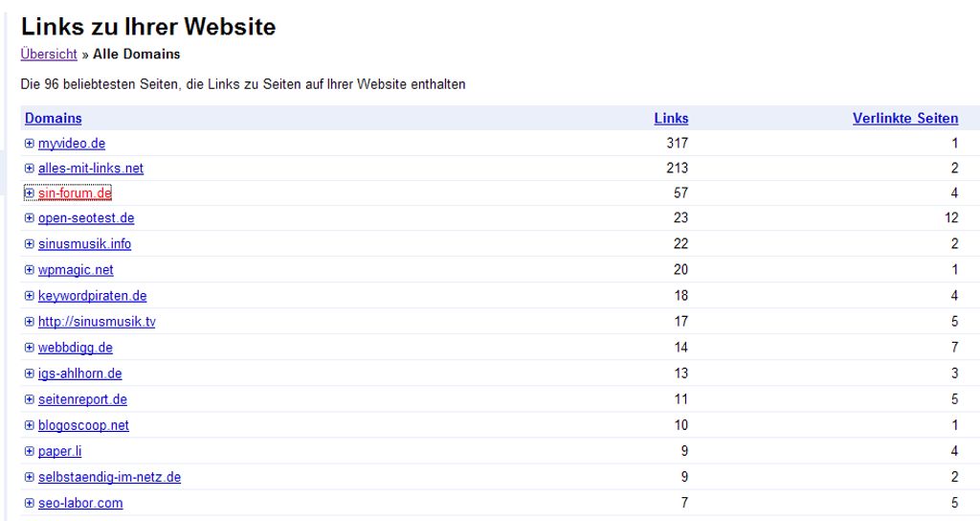The image size is (980, 521).
Task: Open the wpmagic.net link
Action: [76, 270]
